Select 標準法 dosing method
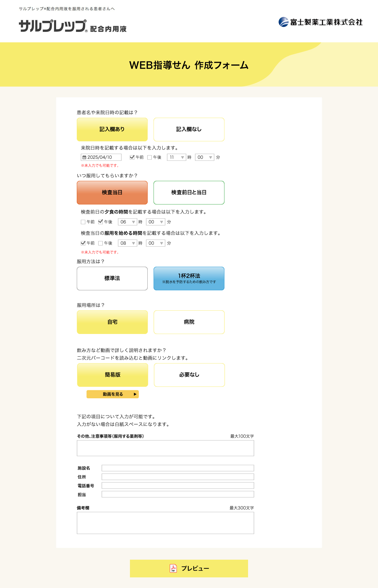378x588 pixels. (x=112, y=279)
